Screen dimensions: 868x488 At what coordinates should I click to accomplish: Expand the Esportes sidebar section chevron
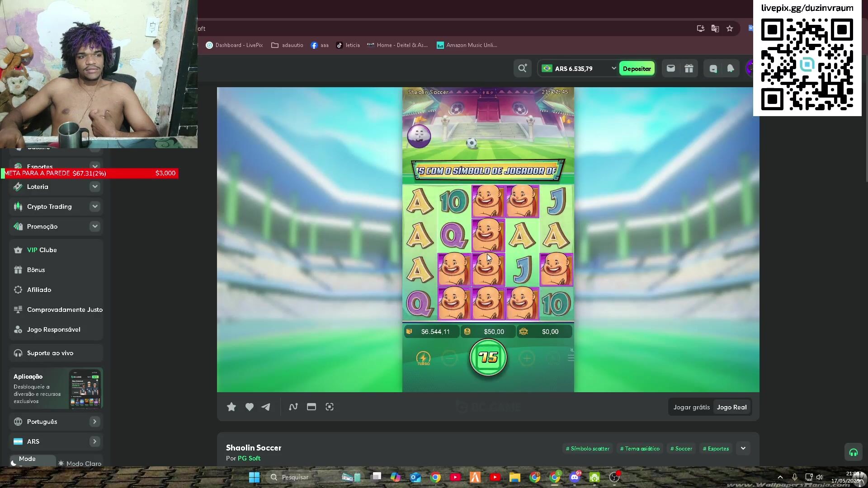click(x=94, y=166)
